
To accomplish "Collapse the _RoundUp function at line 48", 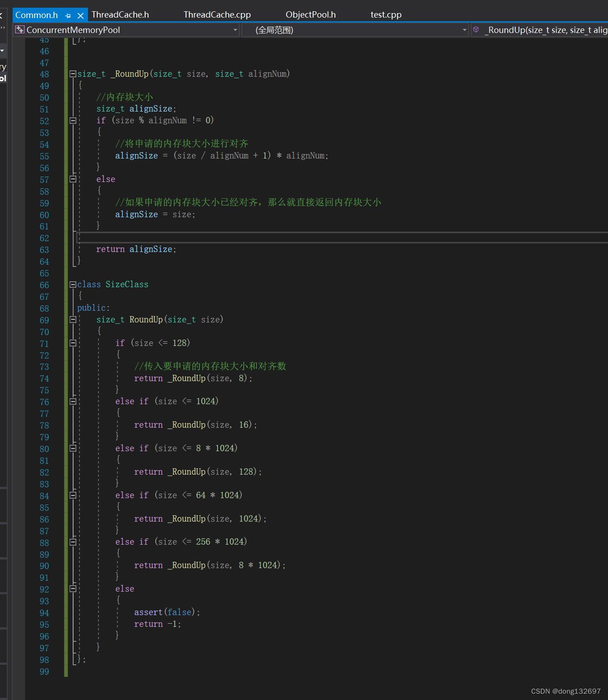I will click(73, 74).
